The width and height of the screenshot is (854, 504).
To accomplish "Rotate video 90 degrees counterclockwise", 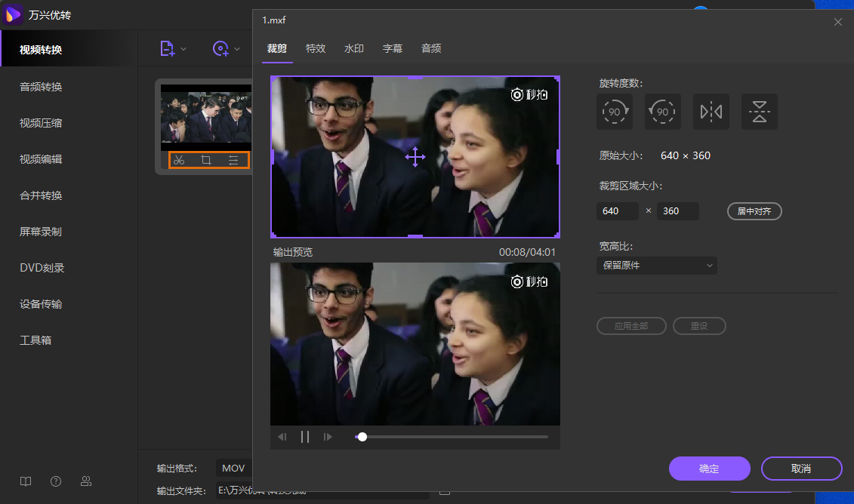I will coord(662,112).
